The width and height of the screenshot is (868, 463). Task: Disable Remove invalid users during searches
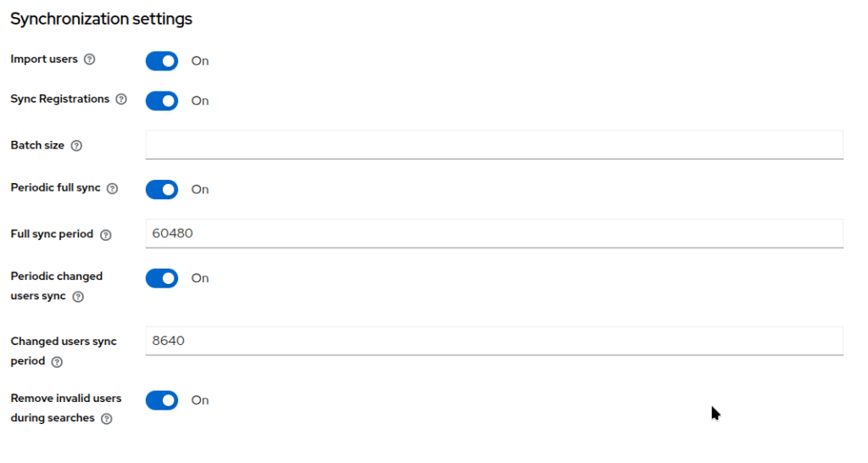pos(162,400)
